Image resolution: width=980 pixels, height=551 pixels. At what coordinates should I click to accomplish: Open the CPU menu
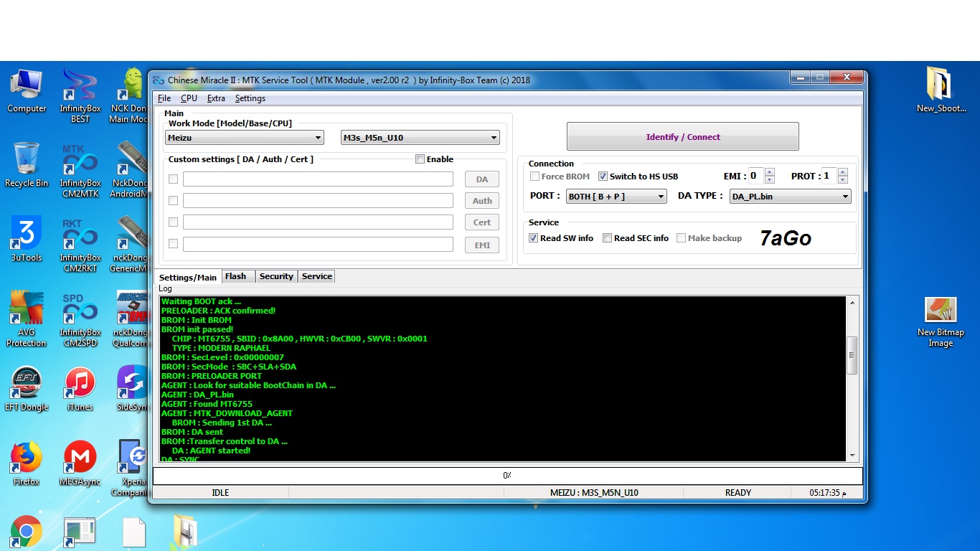pos(189,98)
